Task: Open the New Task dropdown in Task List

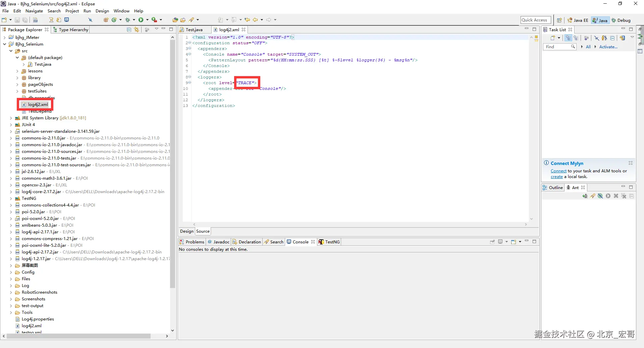Action: tap(559, 38)
